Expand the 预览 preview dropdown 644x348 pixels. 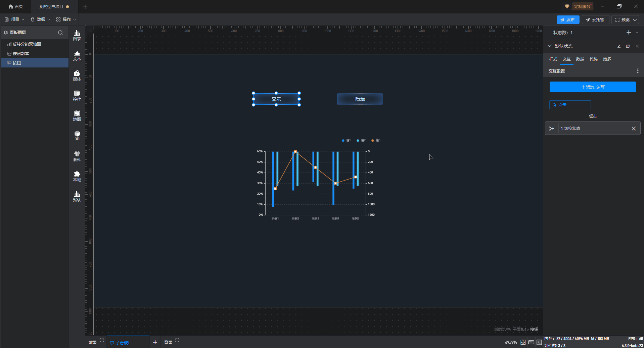(x=635, y=20)
